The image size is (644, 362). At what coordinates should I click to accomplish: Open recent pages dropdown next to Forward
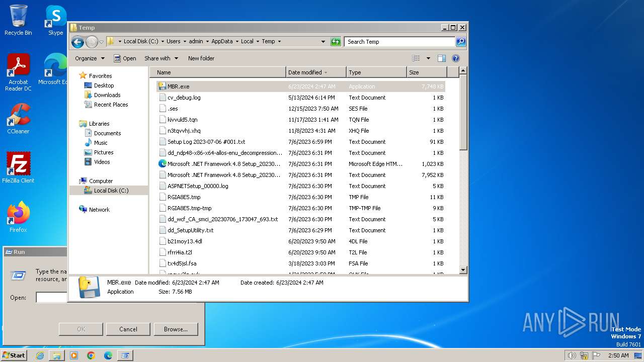pos(102,42)
